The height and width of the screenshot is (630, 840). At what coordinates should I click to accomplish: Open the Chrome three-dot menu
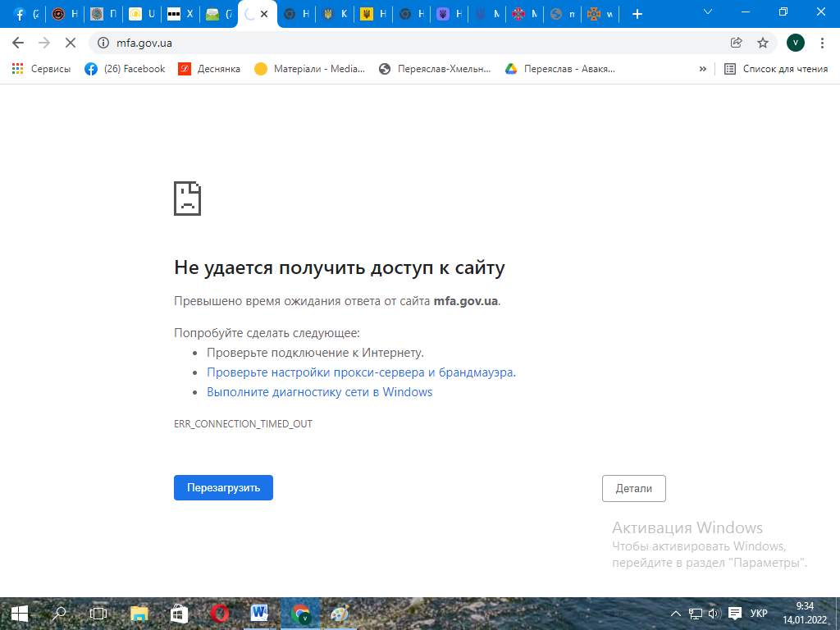pos(822,43)
